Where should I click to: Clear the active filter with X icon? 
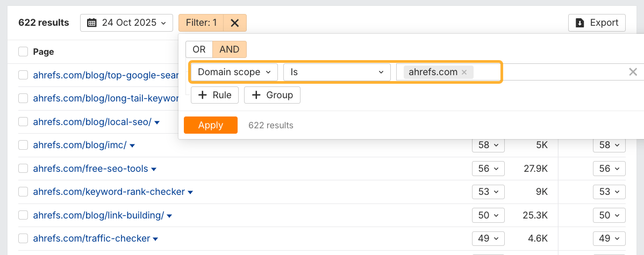pyautogui.click(x=235, y=23)
